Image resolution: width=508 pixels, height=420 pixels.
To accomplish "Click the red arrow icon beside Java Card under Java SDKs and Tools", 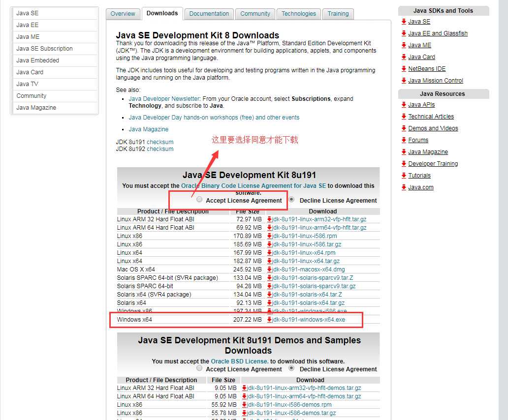I will [x=404, y=57].
